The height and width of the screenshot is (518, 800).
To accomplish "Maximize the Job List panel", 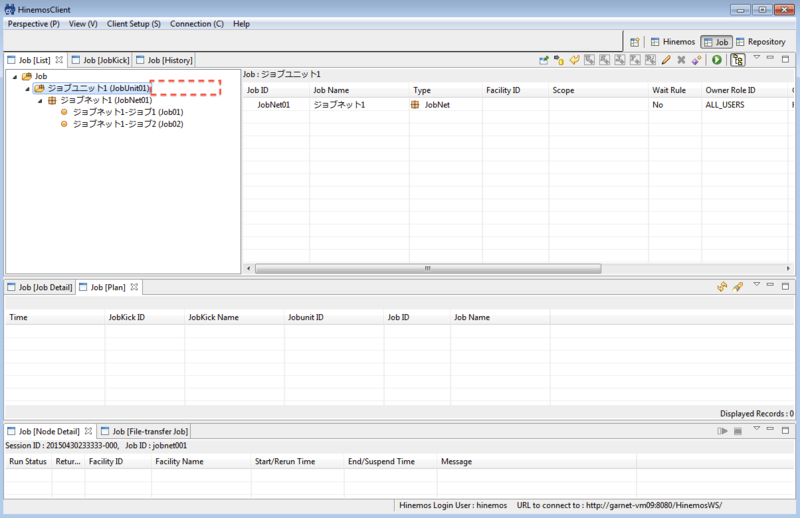I will pos(786,59).
